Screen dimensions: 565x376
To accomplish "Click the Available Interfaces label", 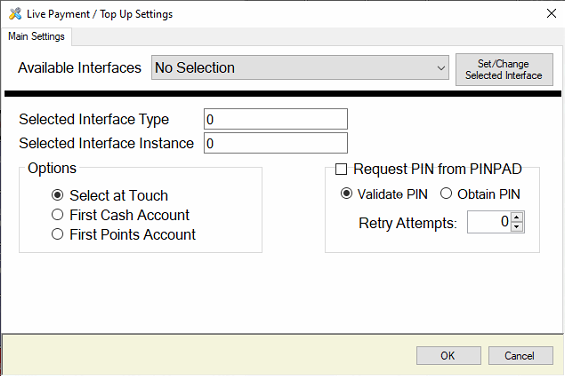I will pyautogui.click(x=80, y=68).
